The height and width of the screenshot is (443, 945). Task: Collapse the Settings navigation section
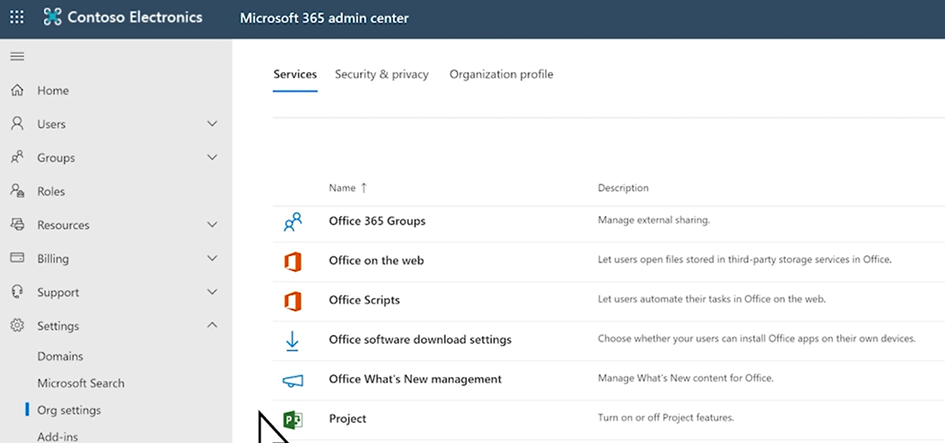click(211, 326)
